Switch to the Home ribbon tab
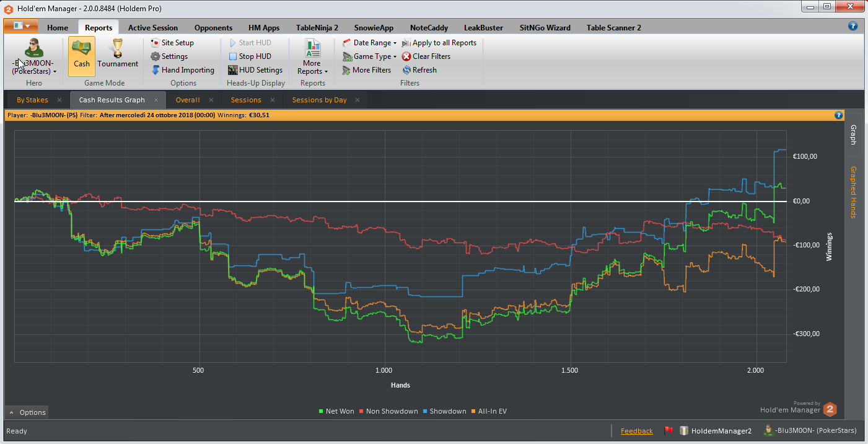Image resolution: width=868 pixels, height=444 pixels. (58, 27)
